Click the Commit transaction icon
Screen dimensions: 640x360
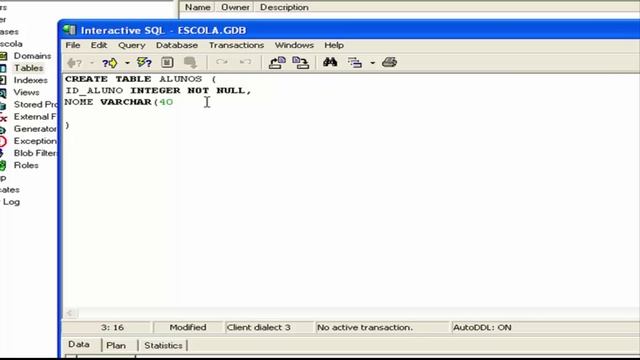coord(222,62)
